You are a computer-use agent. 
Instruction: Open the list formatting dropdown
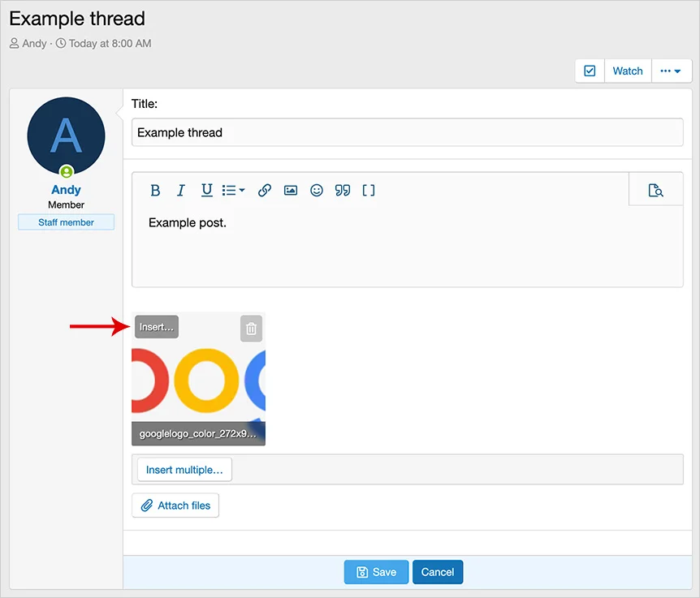[x=234, y=191]
